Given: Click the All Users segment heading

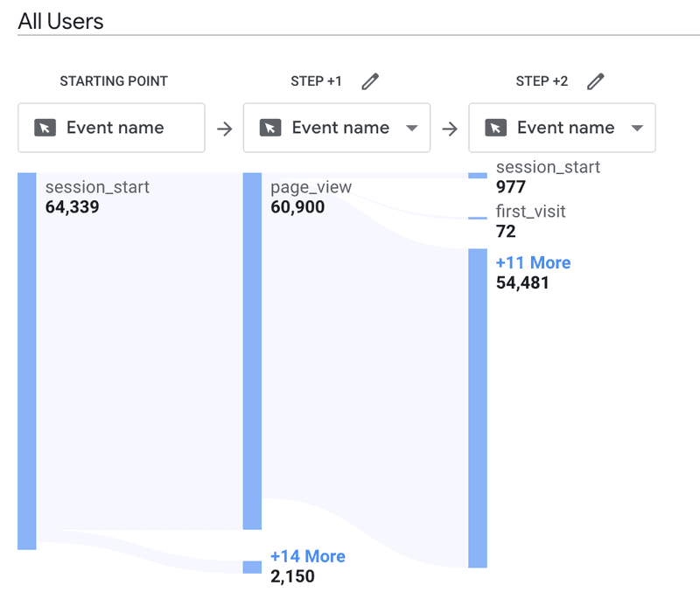Looking at the screenshot, I should coord(60,21).
